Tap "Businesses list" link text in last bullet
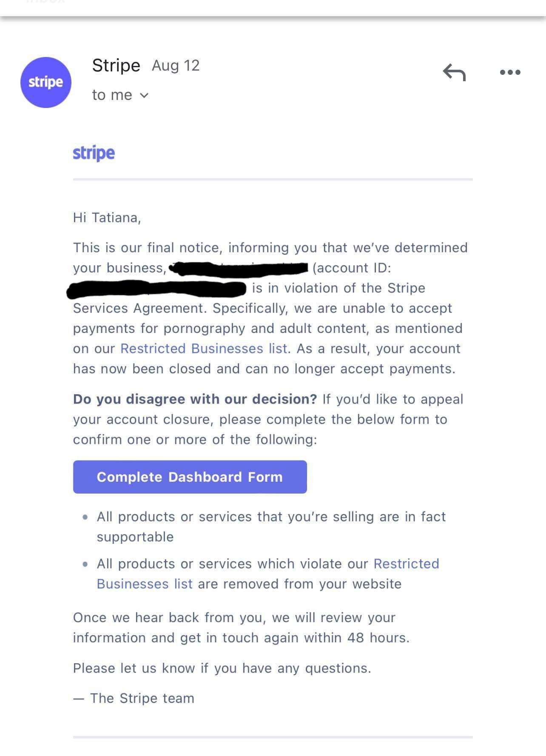Screen dimensions: 546x756 pos(145,584)
